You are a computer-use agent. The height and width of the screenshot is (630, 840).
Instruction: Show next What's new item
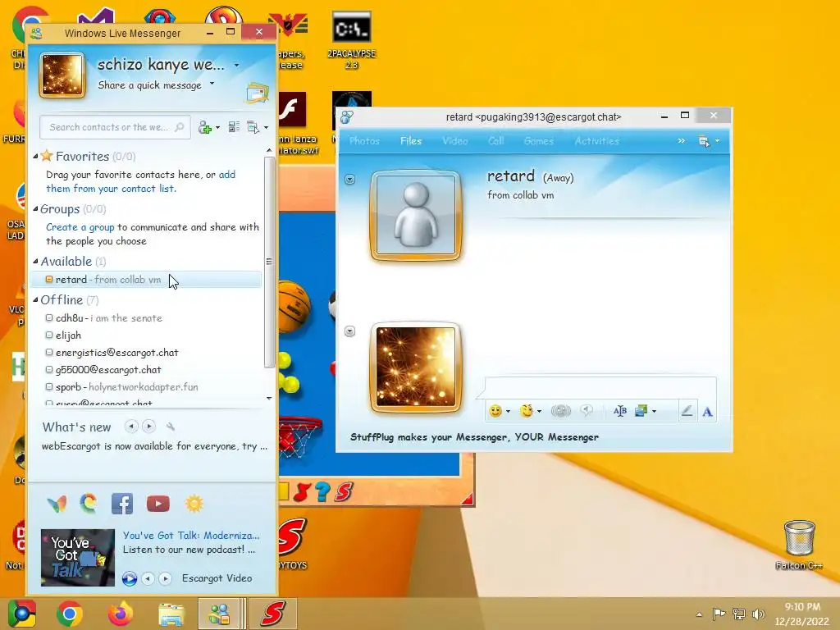tap(149, 427)
